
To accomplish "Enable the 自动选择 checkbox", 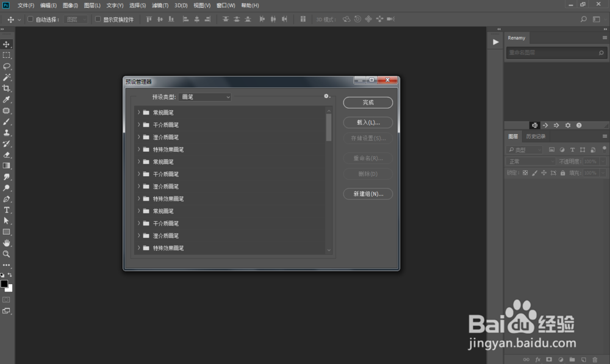I will click(x=30, y=19).
